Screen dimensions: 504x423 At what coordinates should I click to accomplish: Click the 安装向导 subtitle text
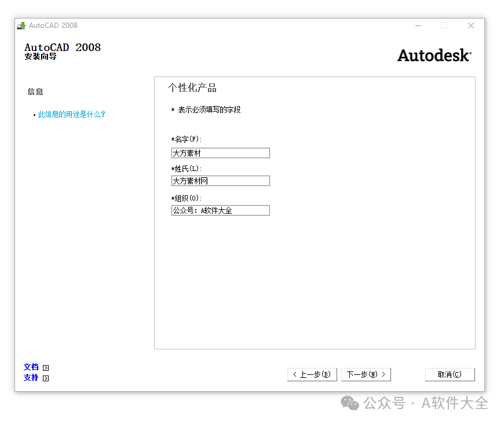tap(41, 57)
